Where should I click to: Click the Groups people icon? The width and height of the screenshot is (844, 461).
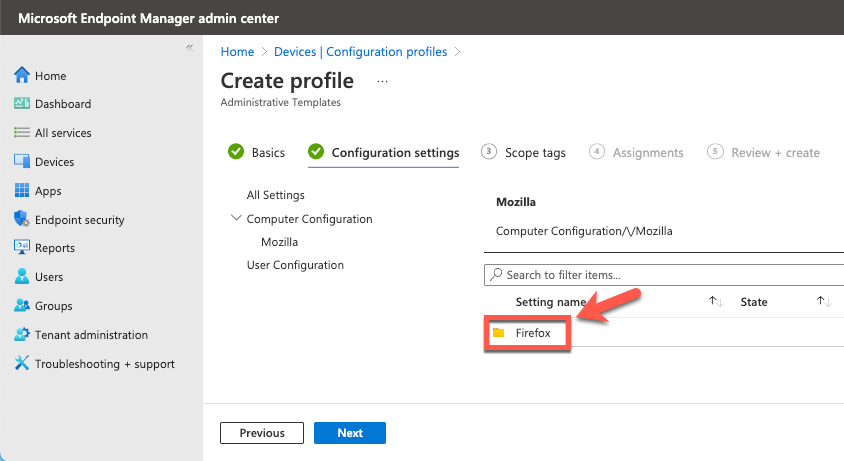click(x=22, y=305)
